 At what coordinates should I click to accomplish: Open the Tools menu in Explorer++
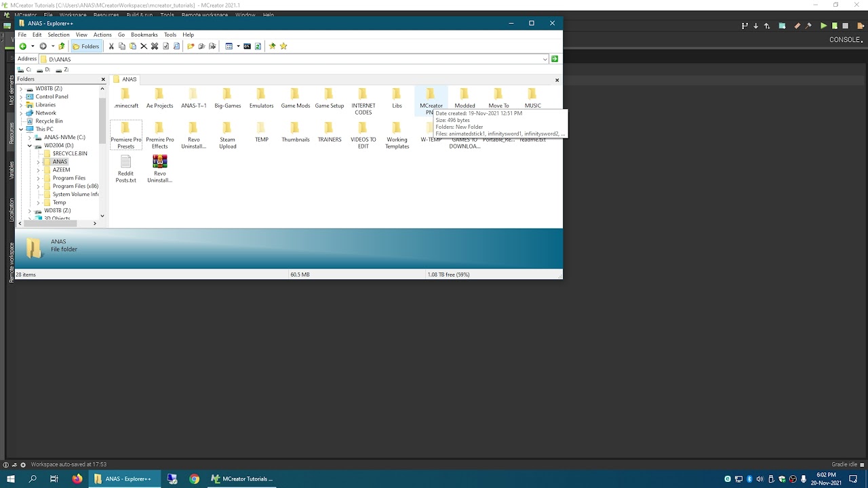[x=170, y=35]
